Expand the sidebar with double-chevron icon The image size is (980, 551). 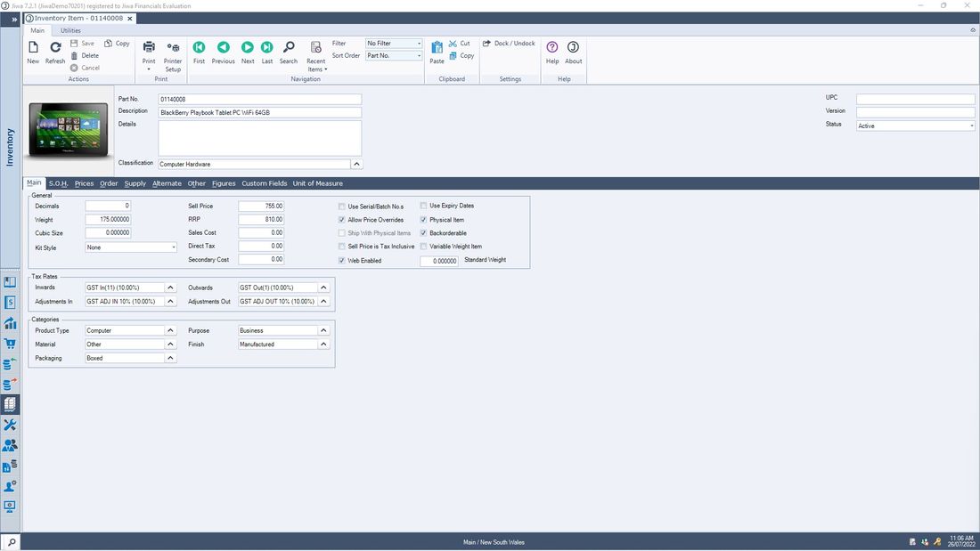click(13, 20)
